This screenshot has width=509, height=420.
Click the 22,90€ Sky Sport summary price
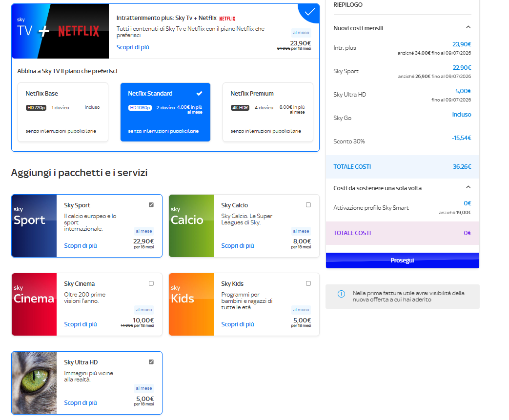coord(462,68)
